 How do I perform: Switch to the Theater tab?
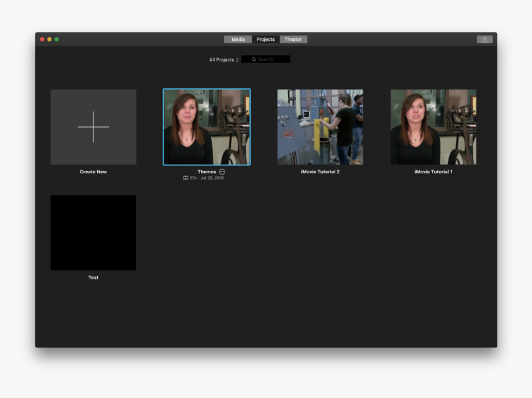point(293,39)
